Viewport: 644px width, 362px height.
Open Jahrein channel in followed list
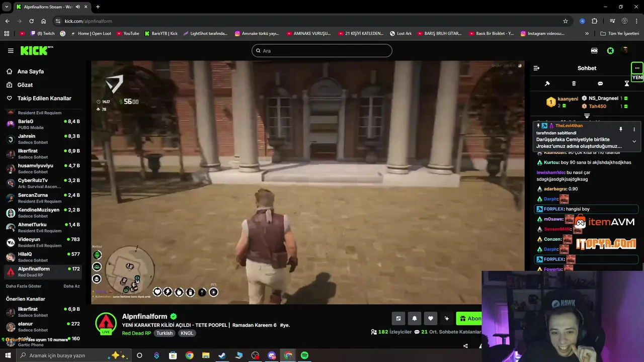click(43, 139)
